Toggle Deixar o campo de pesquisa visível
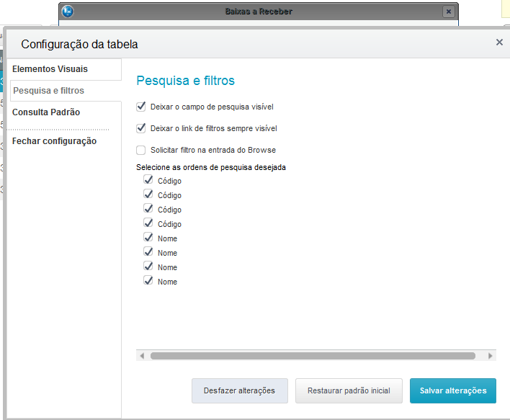510x420 pixels. point(141,107)
